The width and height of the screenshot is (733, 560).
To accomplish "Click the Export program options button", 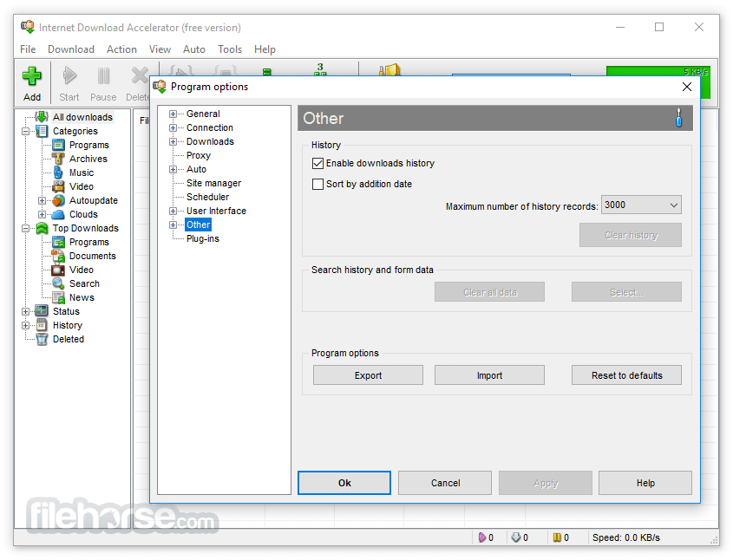I will pyautogui.click(x=368, y=375).
